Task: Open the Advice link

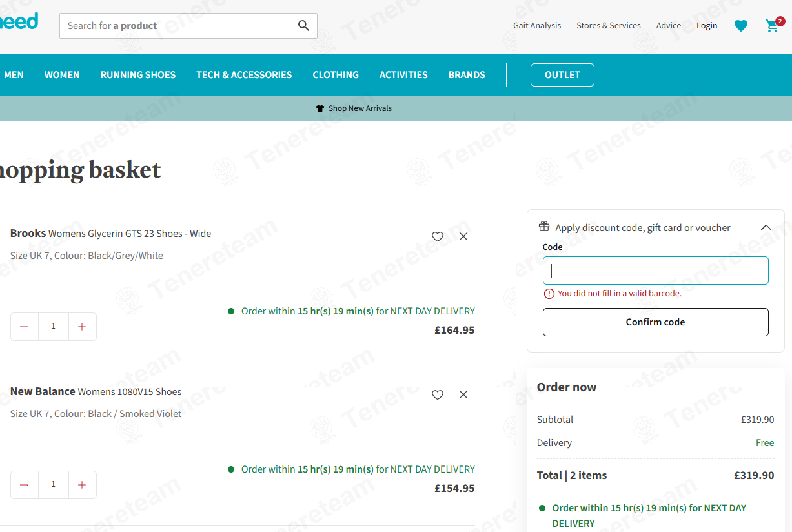Action: tap(669, 26)
